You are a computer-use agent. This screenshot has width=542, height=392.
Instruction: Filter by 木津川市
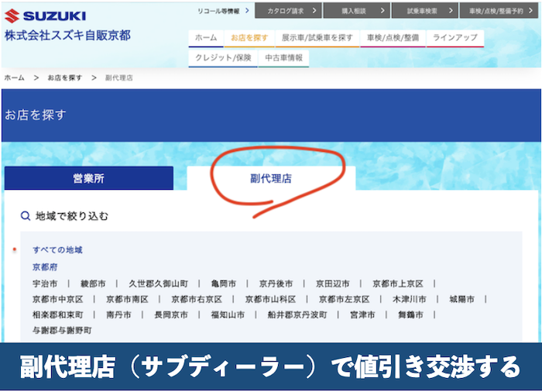[x=410, y=299]
